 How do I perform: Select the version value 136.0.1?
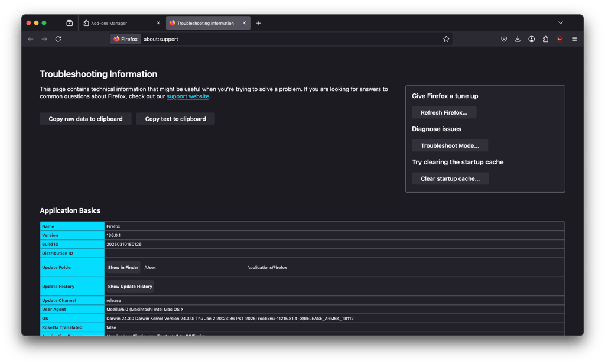click(113, 235)
